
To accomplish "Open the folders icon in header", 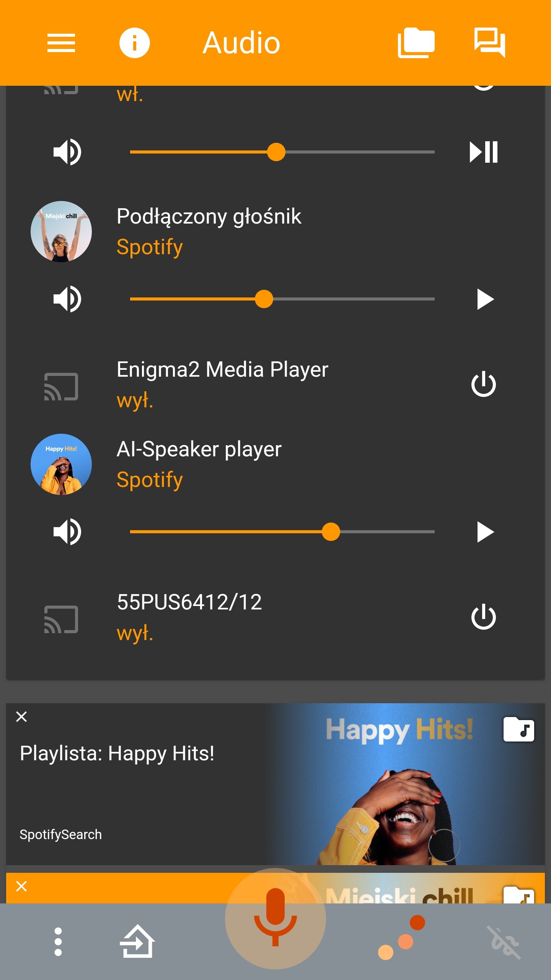I will [x=416, y=42].
